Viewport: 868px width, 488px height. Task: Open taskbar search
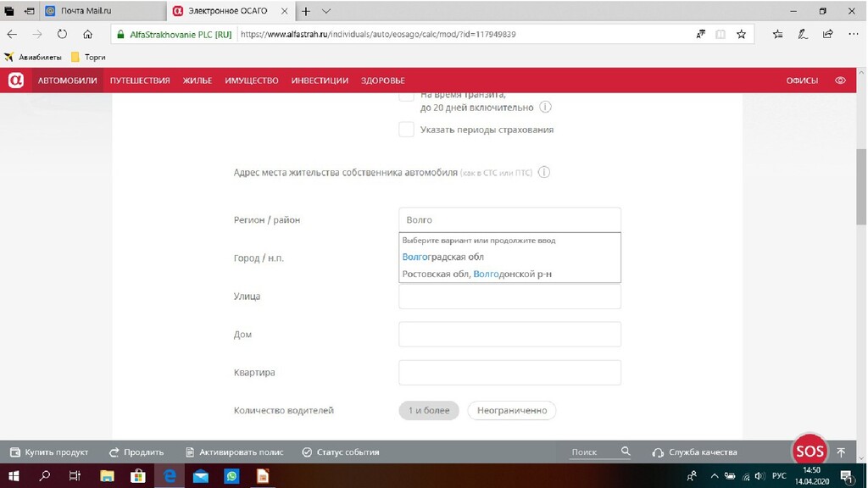tap(45, 476)
